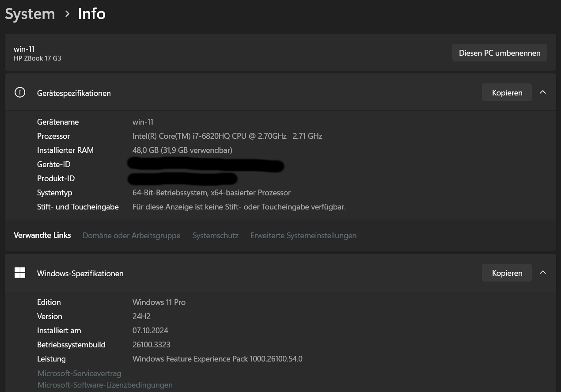Click the Installierter RAM label
The width and height of the screenshot is (561, 392).
pyautogui.click(x=65, y=150)
